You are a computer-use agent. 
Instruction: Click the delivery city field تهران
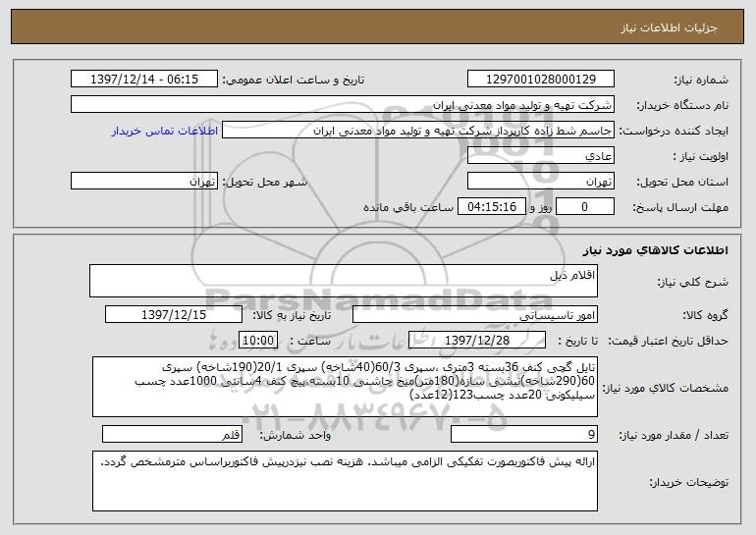pyautogui.click(x=144, y=182)
